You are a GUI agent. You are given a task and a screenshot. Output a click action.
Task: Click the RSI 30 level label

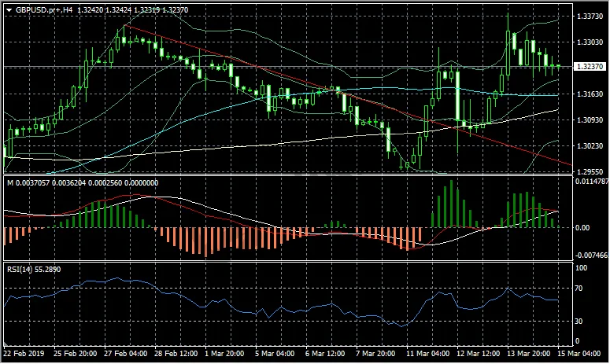click(x=579, y=322)
